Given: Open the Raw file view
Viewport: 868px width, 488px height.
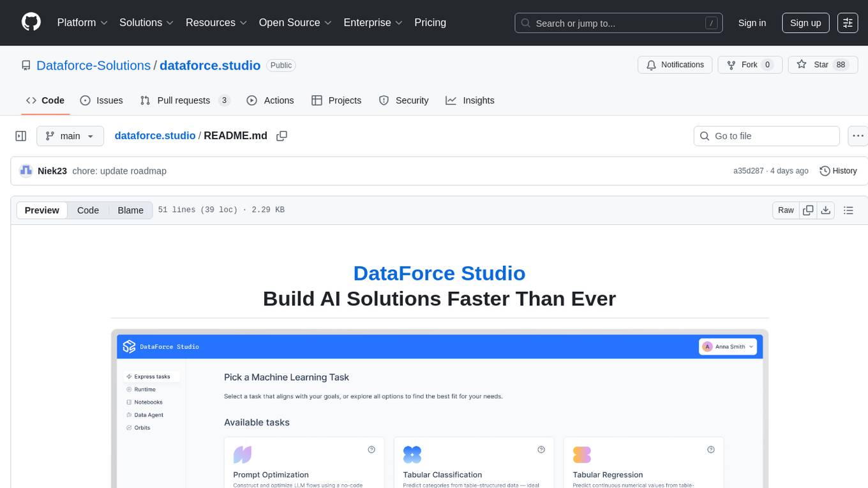Looking at the screenshot, I should [x=786, y=210].
